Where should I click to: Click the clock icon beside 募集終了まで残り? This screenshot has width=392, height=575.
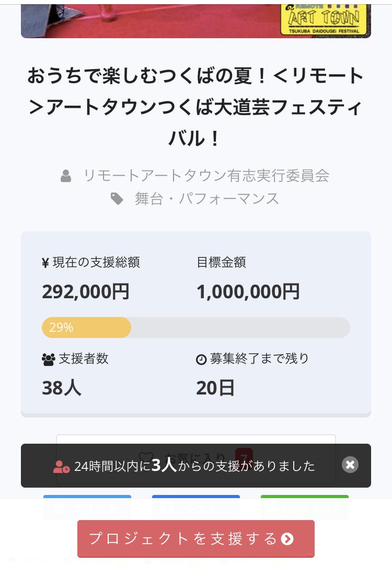pos(201,359)
